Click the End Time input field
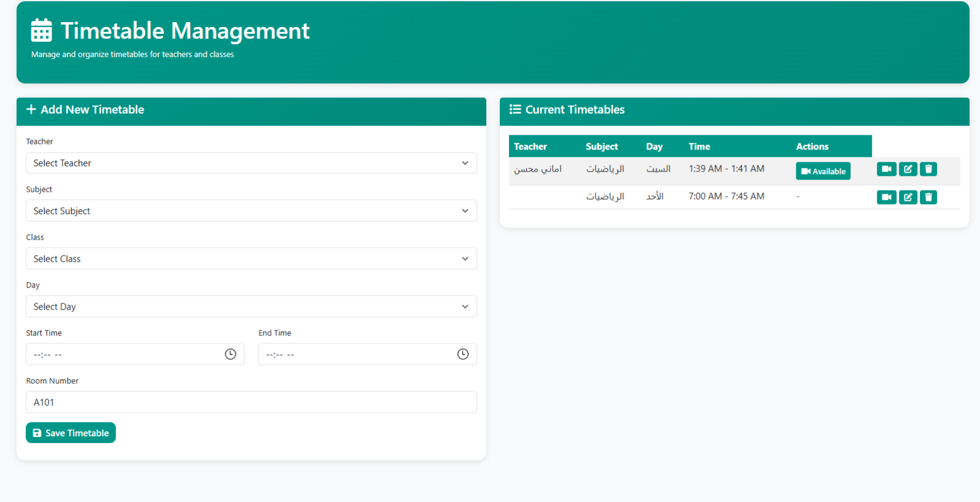980x502 pixels. pos(367,354)
